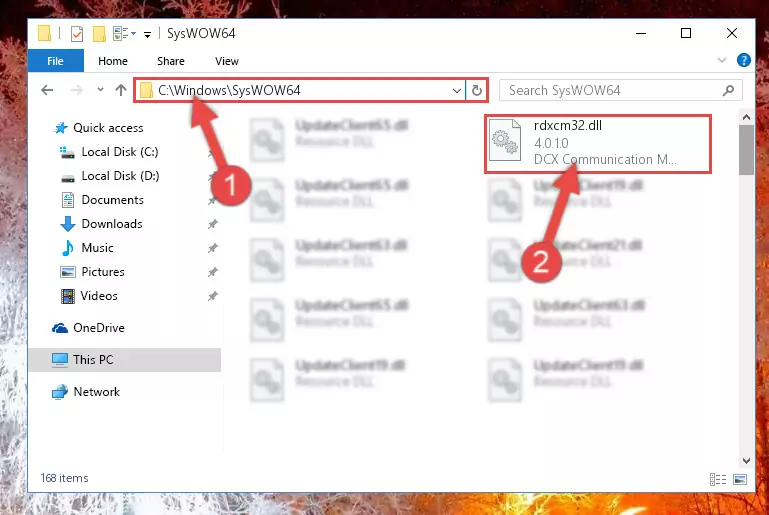The width and height of the screenshot is (769, 515).
Task: Switch to the Share tab
Action: (171, 61)
